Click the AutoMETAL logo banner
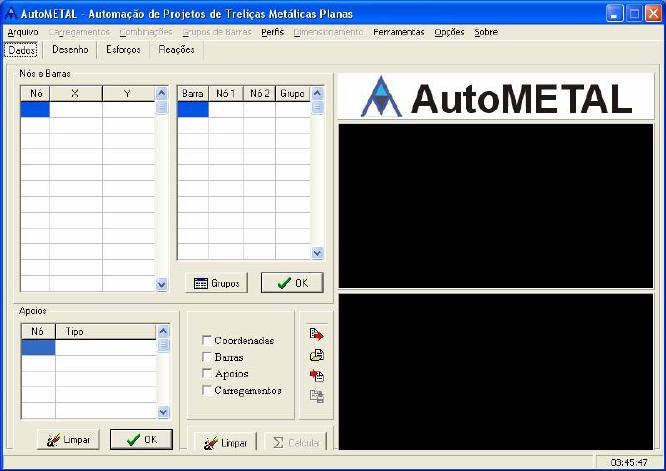Image resolution: width=666 pixels, height=471 pixels. [x=496, y=96]
